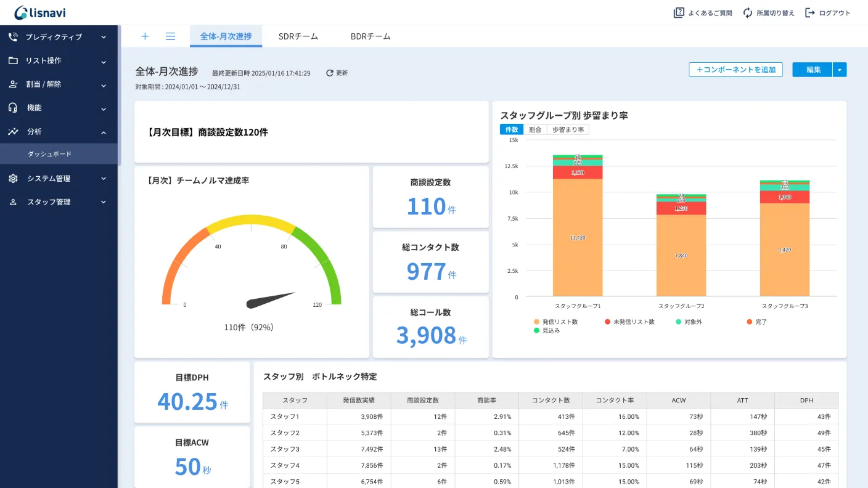Switch to the 全体-月次進捗 tab
The image size is (868, 488).
[226, 36]
